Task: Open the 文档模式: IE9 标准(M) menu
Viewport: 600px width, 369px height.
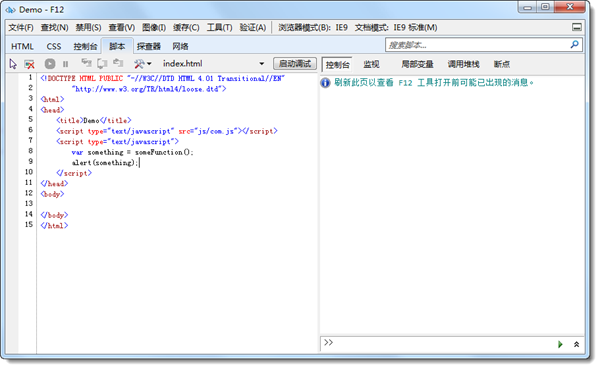Action: click(x=396, y=28)
